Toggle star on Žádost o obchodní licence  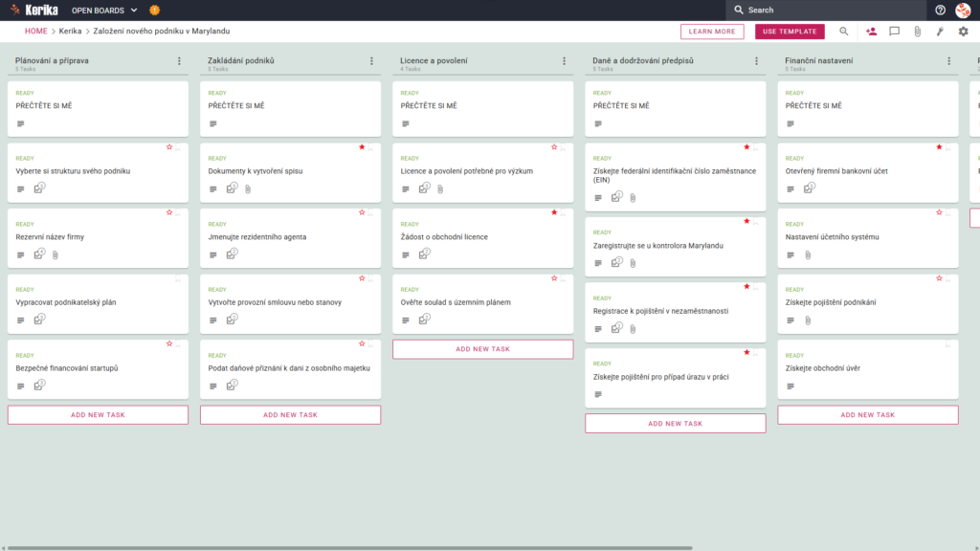click(554, 213)
